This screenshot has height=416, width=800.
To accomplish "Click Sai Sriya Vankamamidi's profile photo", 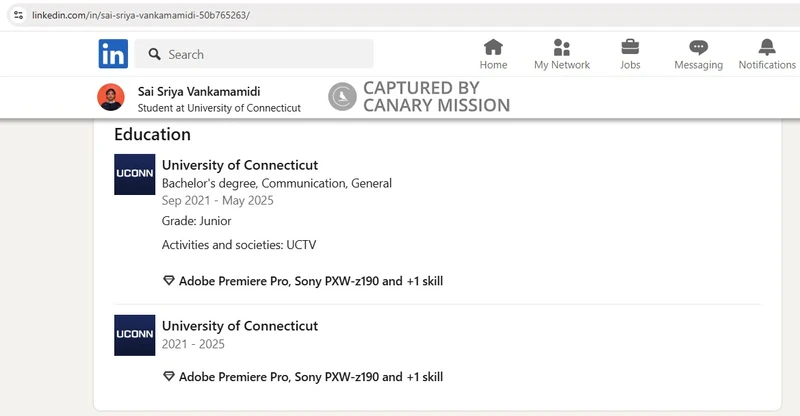I will [111, 97].
